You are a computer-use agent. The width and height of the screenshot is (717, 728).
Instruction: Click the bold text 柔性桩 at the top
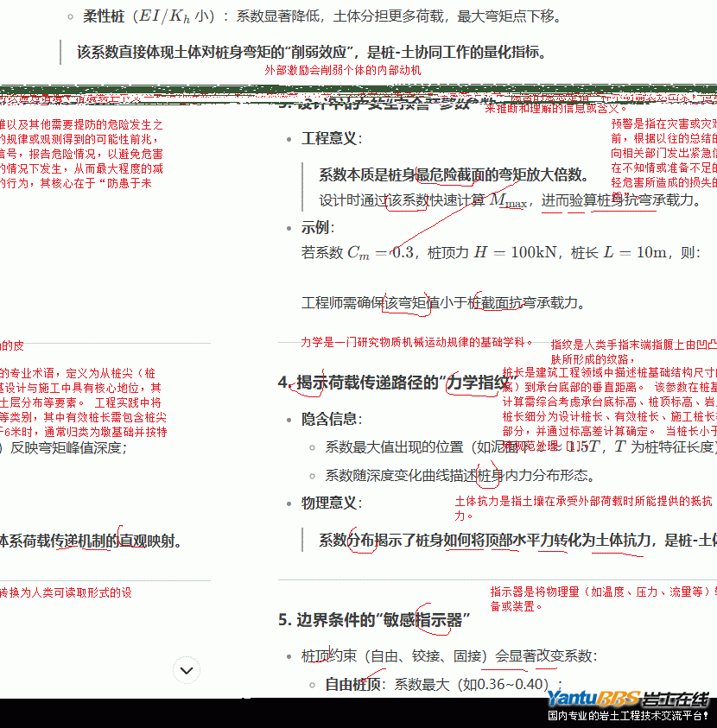click(103, 16)
